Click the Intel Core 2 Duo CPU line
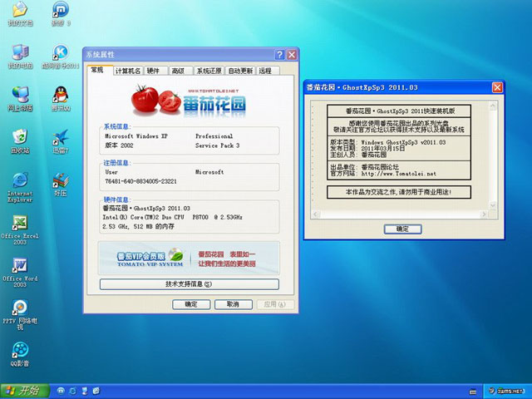Screen dimensions: 532x399 173,217
